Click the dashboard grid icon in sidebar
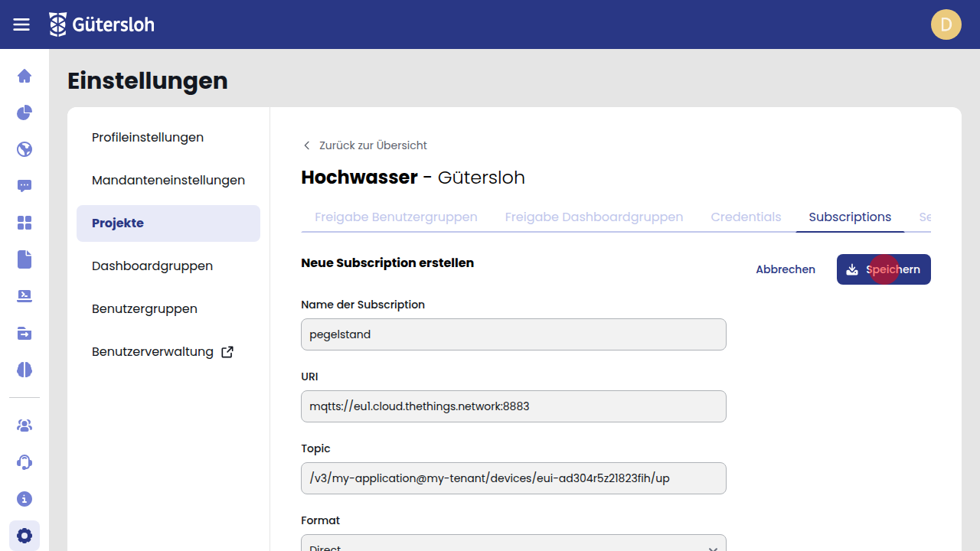 click(x=24, y=223)
